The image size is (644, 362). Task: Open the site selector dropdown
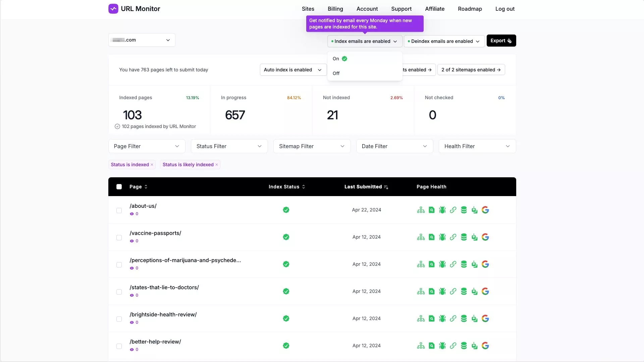point(142,40)
